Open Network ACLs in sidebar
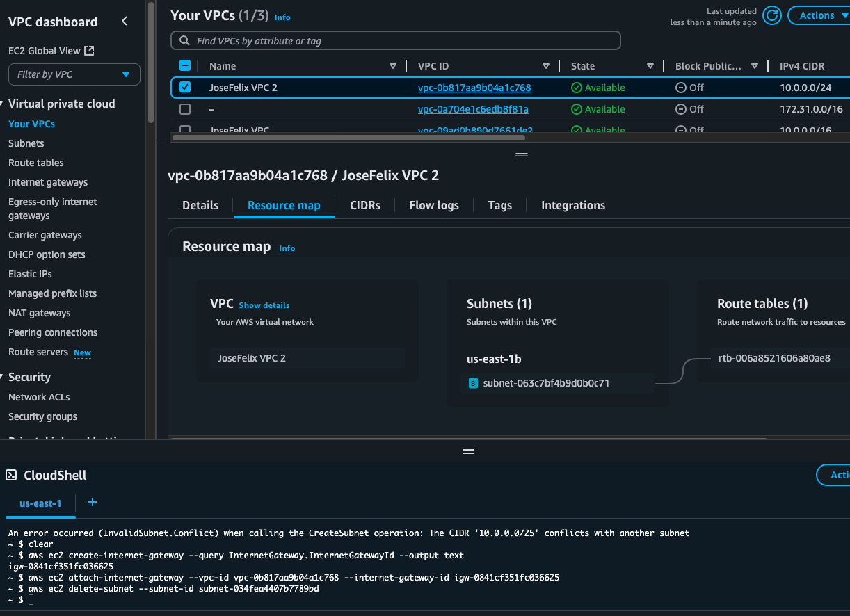The height and width of the screenshot is (616, 850). [39, 397]
